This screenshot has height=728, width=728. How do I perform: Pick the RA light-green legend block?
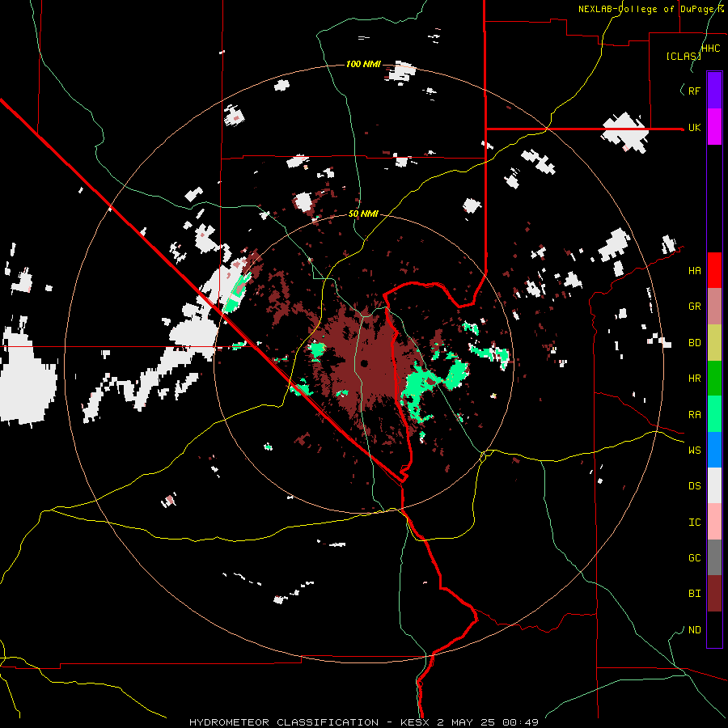pyautogui.click(x=714, y=414)
